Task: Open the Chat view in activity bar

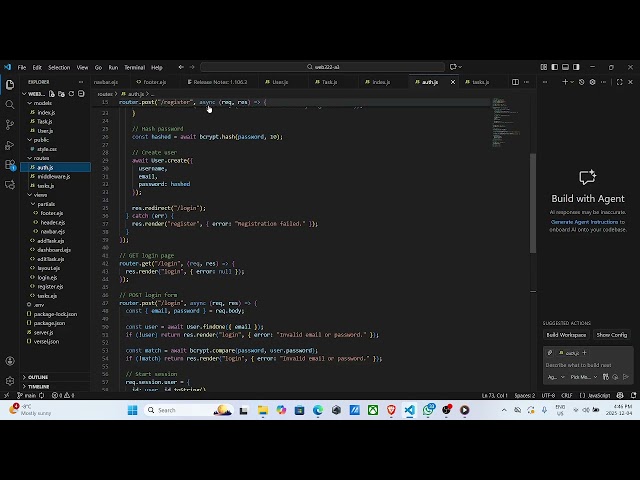Action: [x=10, y=185]
